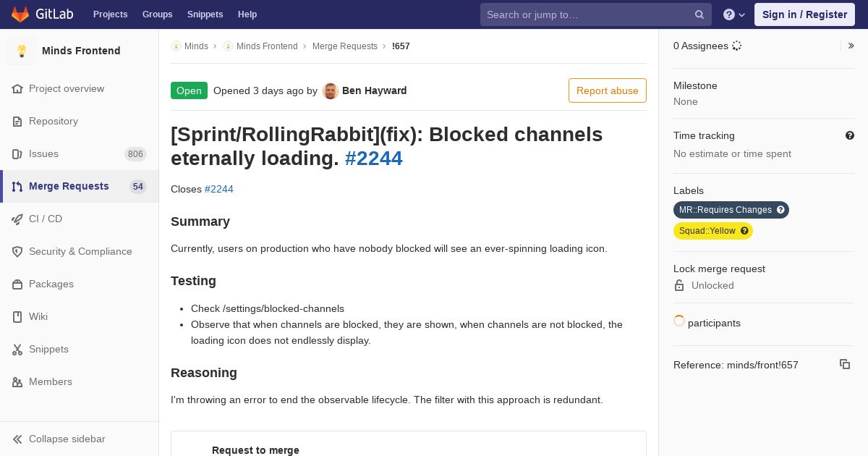Click the 0 Assignees text

click(701, 46)
